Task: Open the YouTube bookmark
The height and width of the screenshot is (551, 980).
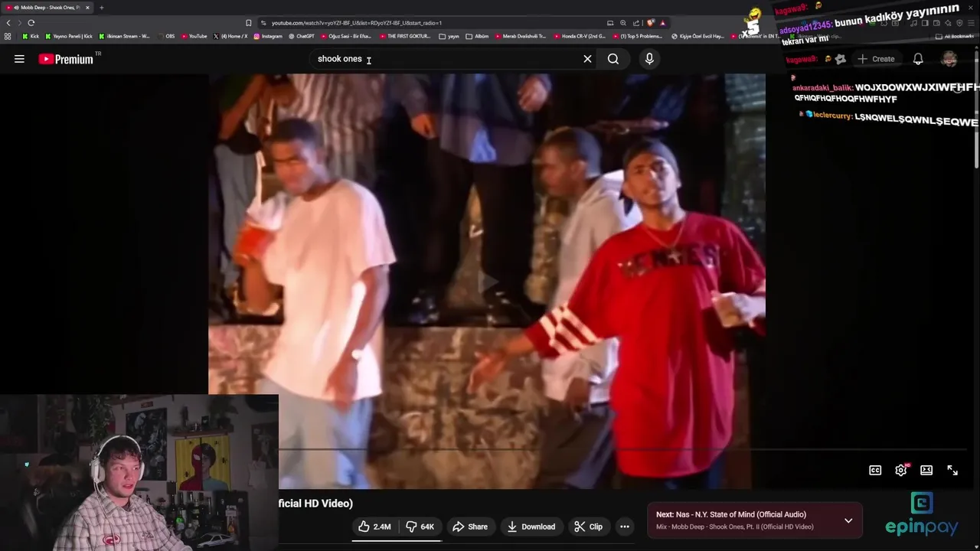Action: coord(194,36)
